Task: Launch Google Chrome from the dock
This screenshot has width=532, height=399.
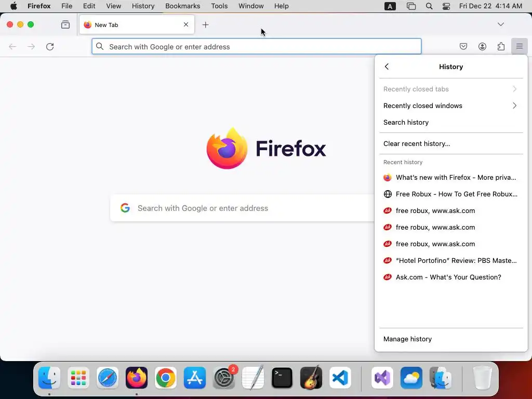Action: [x=166, y=378]
